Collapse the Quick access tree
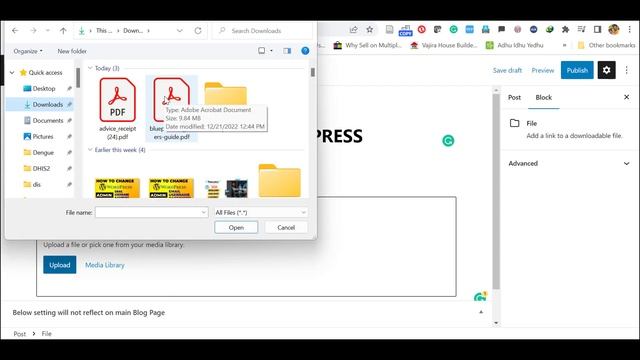This screenshot has width=640, height=360. tap(12, 73)
